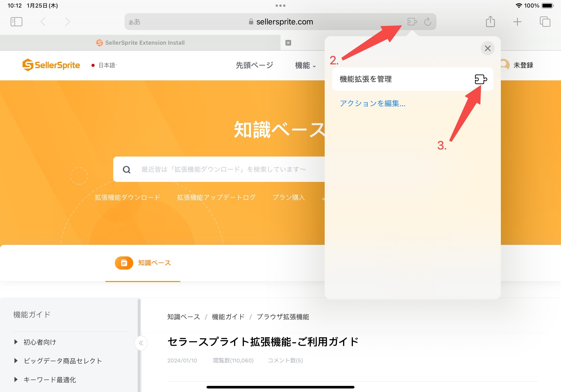Image resolution: width=561 pixels, height=392 pixels.
Task: Collapse the sidebar with the double-chevron button
Action: (x=141, y=343)
